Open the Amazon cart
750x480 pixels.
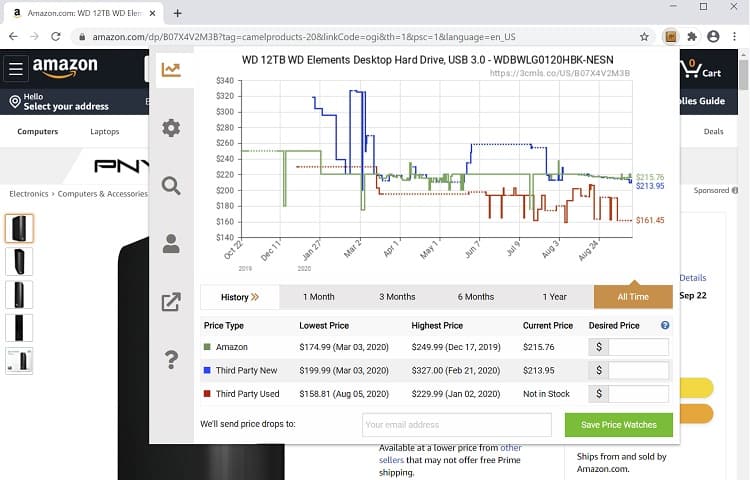[x=701, y=69]
